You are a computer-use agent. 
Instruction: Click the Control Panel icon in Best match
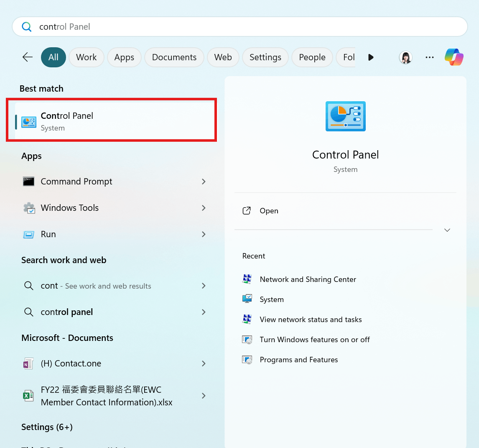pos(29,122)
